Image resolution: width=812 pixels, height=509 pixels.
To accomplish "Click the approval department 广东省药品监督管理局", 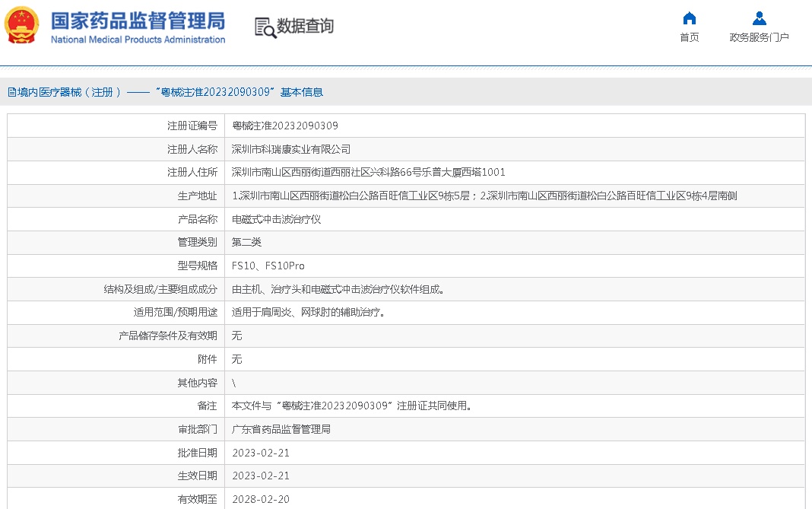I will pos(281,429).
